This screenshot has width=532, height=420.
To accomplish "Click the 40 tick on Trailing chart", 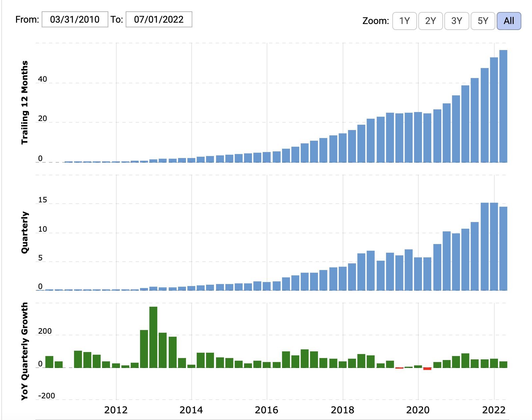I will [x=42, y=80].
